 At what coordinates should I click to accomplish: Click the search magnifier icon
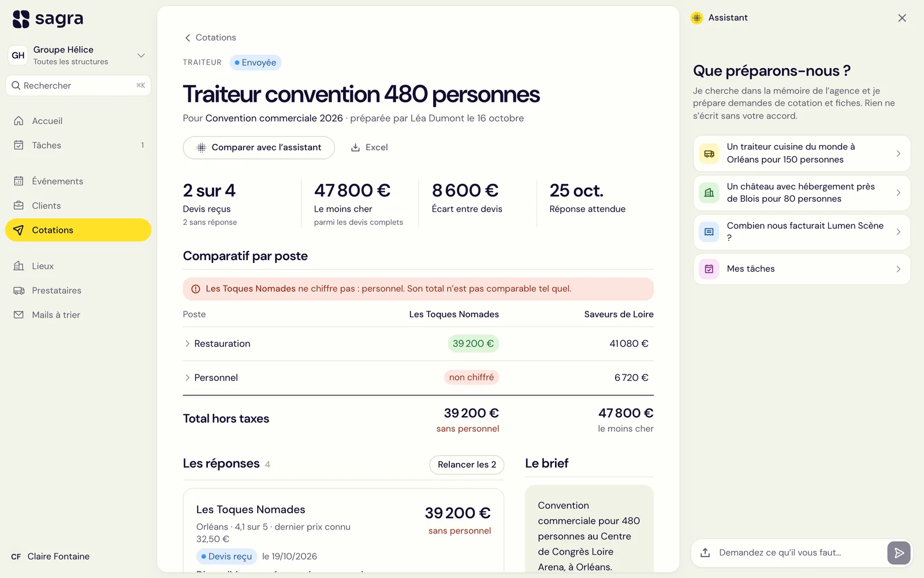(x=16, y=86)
